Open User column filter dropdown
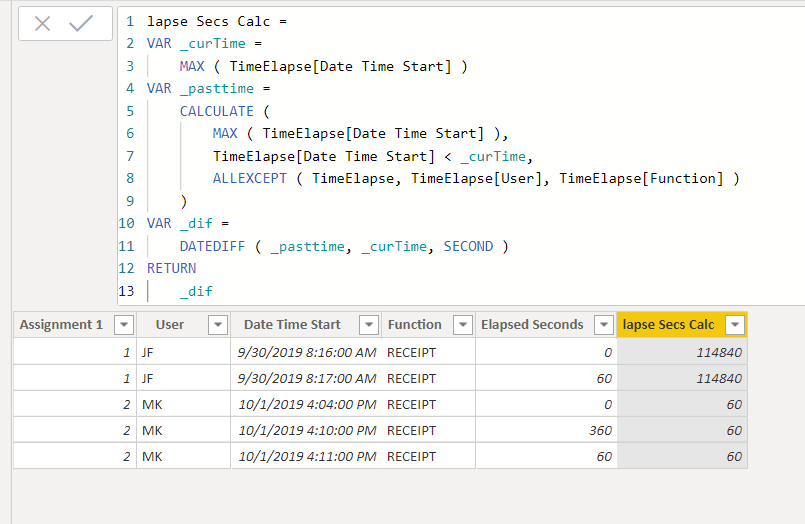The width and height of the screenshot is (805, 524). tap(218, 325)
